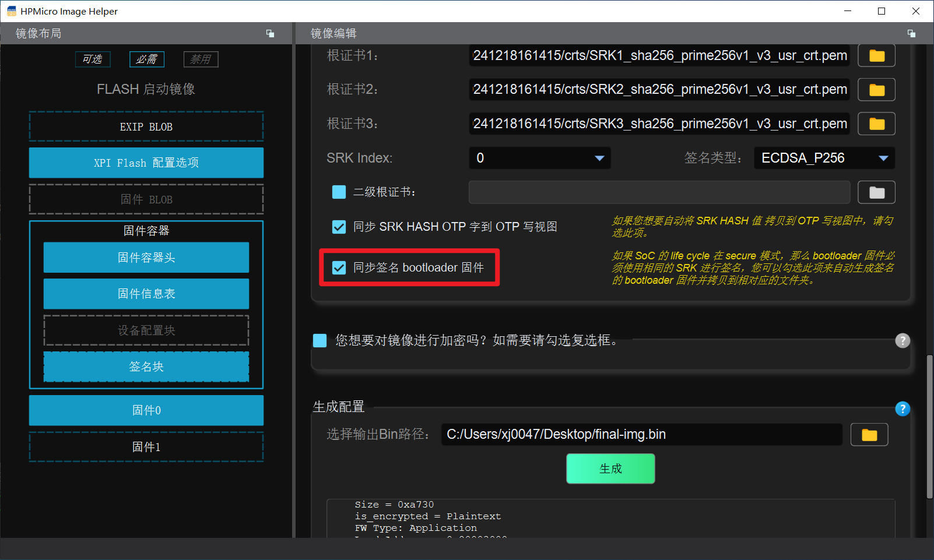Browse for 二级根证书 file

[x=876, y=192]
